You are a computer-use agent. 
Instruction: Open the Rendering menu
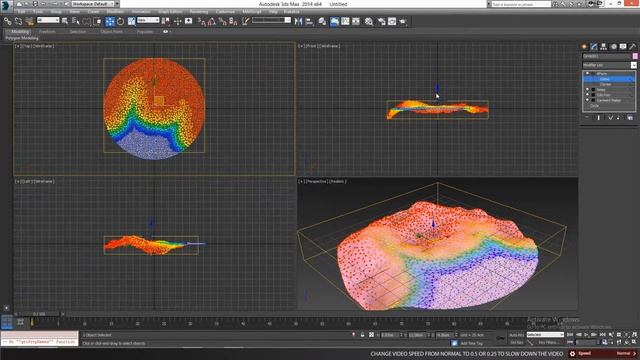[x=199, y=12]
